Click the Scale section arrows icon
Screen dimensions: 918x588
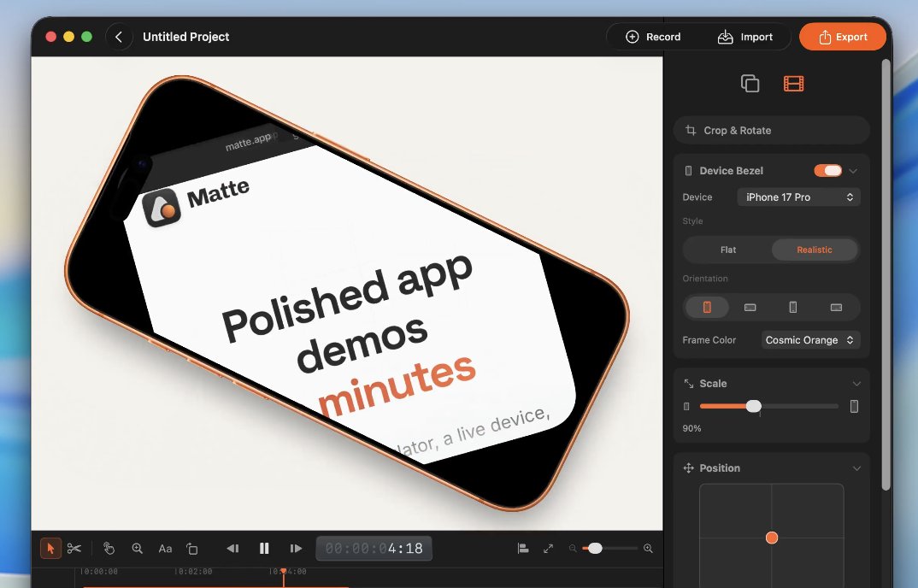pyautogui.click(x=689, y=383)
